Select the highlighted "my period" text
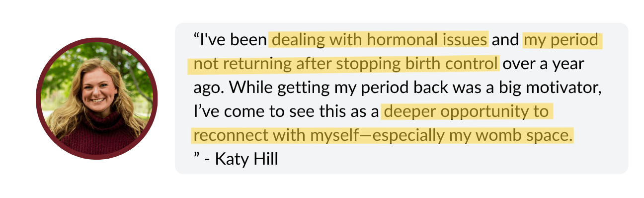 coord(562,40)
